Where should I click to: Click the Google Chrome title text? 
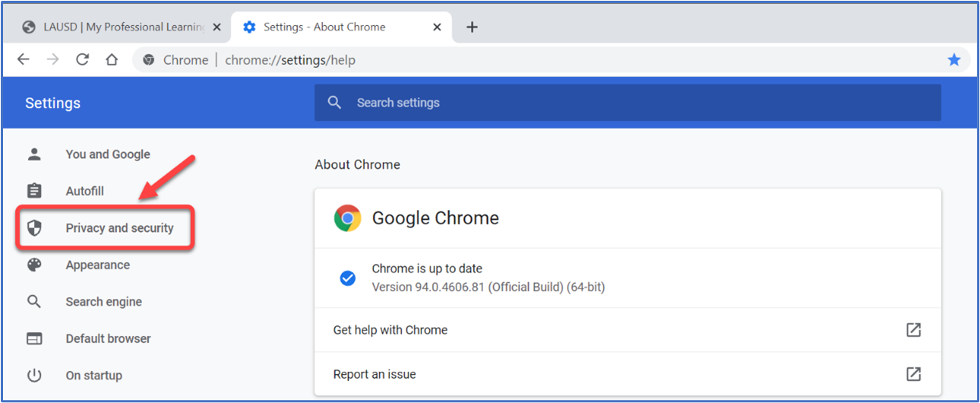click(x=435, y=218)
